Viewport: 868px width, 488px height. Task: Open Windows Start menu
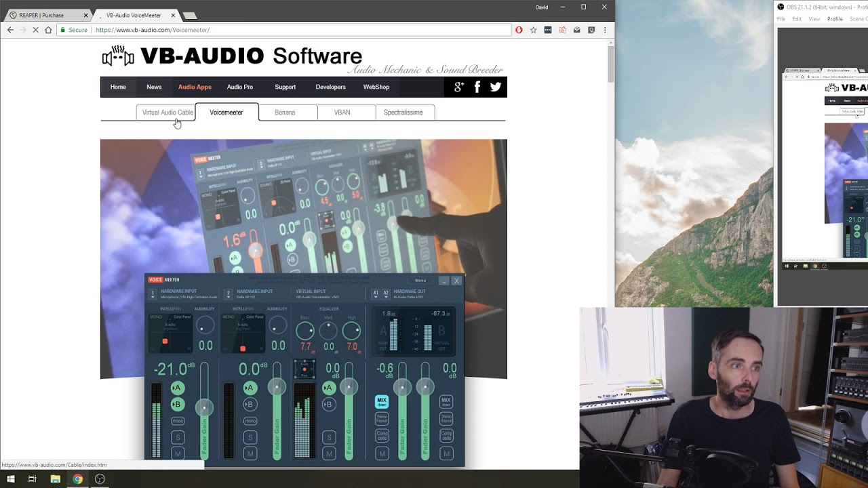click(x=11, y=479)
